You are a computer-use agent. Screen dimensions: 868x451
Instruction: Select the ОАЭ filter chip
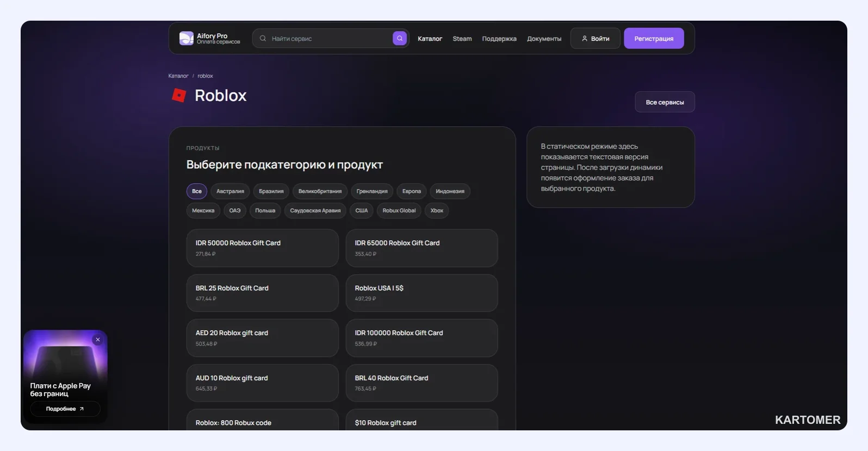tap(235, 211)
